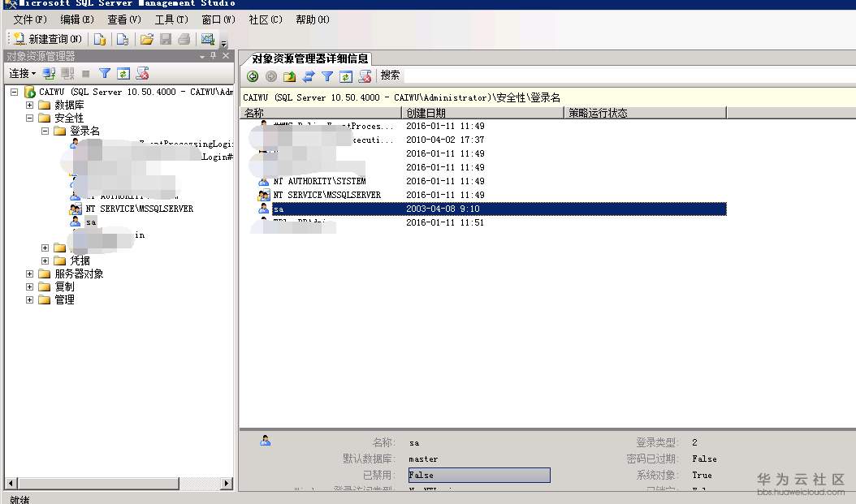856x504 pixels.
Task: Select 数据库 folder in tree
Action: pyautogui.click(x=69, y=105)
